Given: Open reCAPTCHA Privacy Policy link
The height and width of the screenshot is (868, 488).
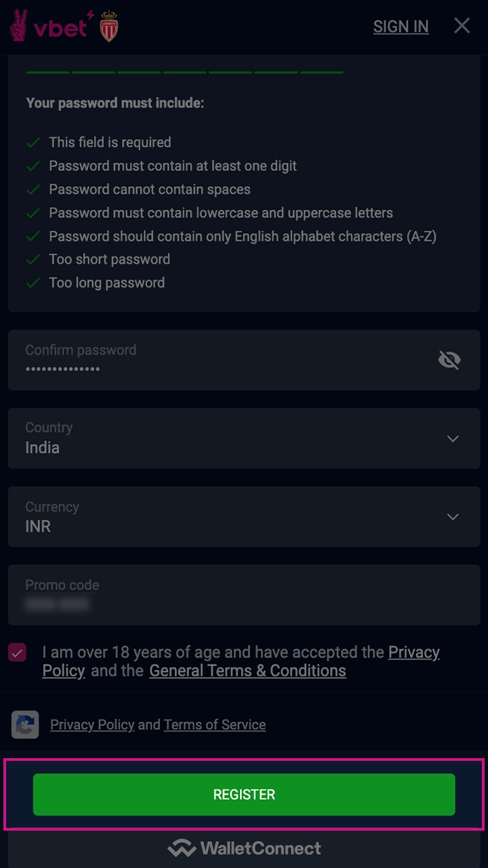Looking at the screenshot, I should click(92, 725).
